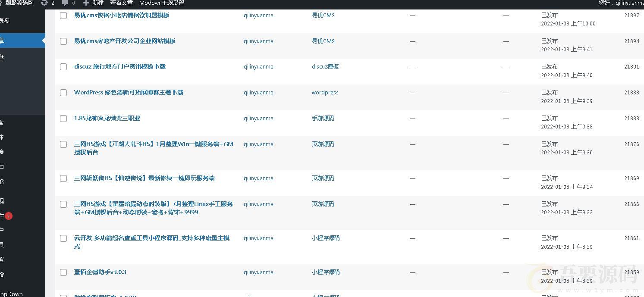Open post discuz 旅行地方门户资讯模板下载

click(120, 66)
